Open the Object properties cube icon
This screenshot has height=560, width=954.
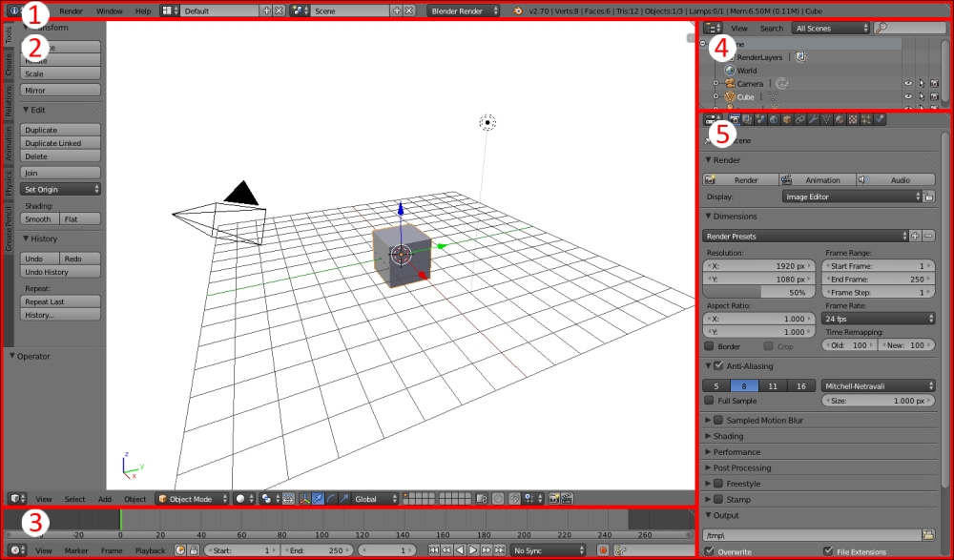pyautogui.click(x=787, y=120)
